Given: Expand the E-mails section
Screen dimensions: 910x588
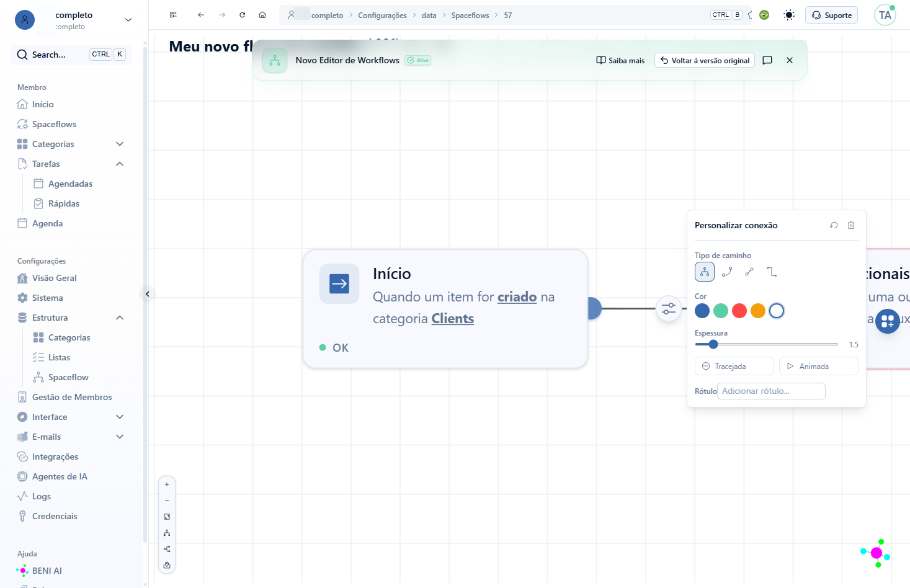Looking at the screenshot, I should 120,437.
